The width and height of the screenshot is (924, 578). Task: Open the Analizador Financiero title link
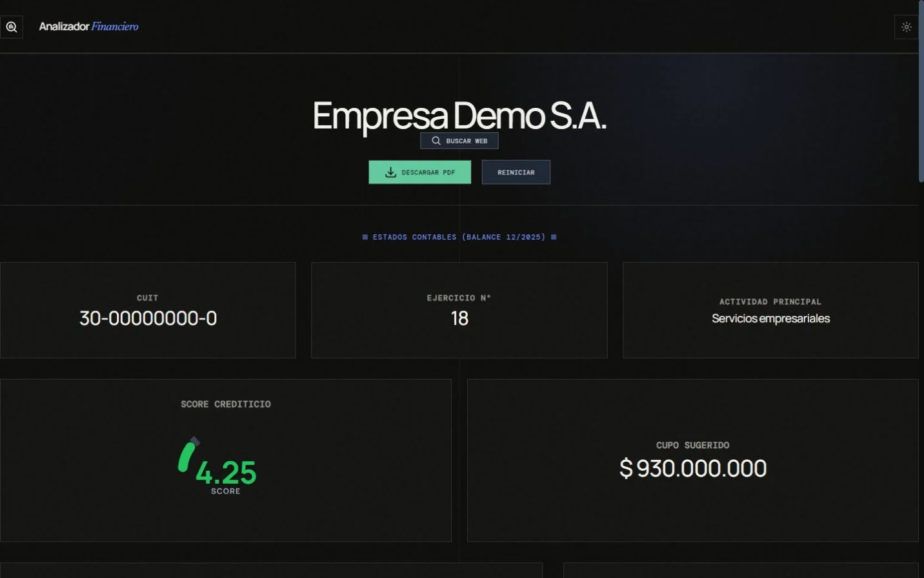tap(88, 26)
